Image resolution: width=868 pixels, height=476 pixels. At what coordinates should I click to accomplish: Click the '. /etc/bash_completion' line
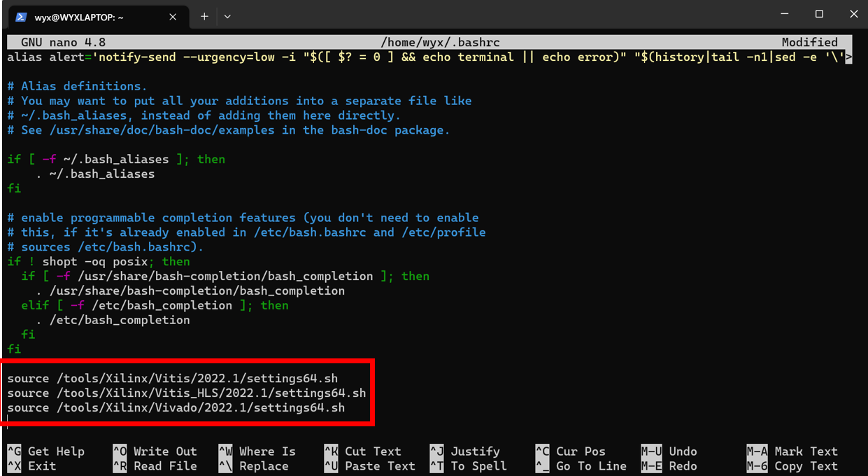[x=113, y=321]
